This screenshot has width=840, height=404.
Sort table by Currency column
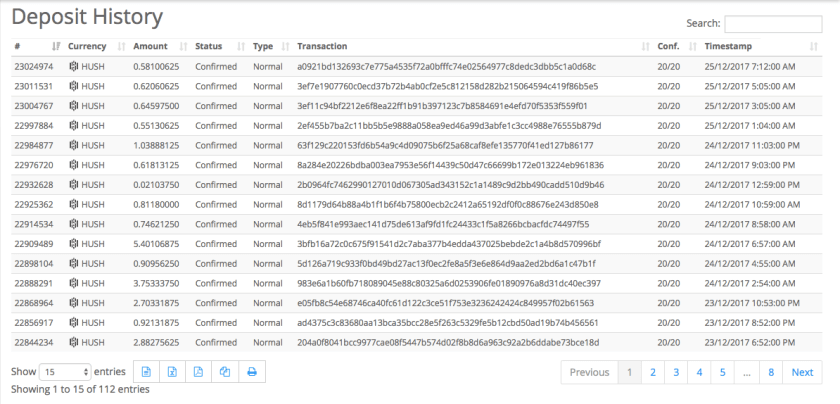coord(93,46)
